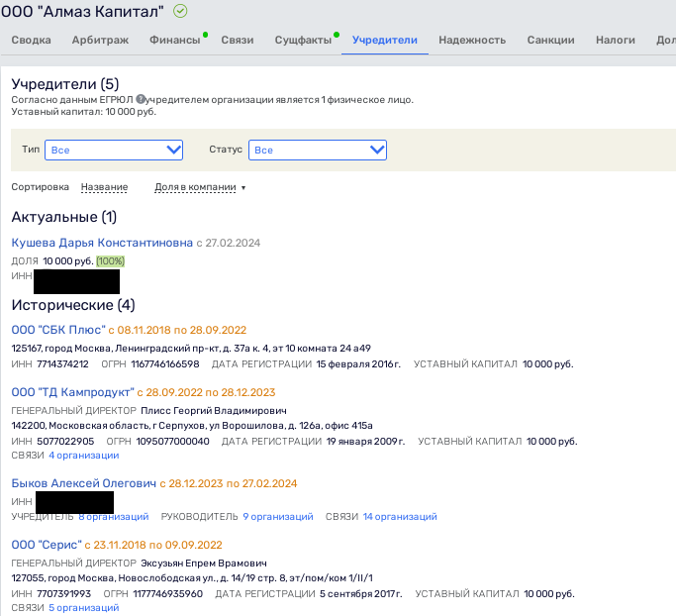View 5 организации links for Серис
This screenshot has width=676, height=616.
[84, 608]
